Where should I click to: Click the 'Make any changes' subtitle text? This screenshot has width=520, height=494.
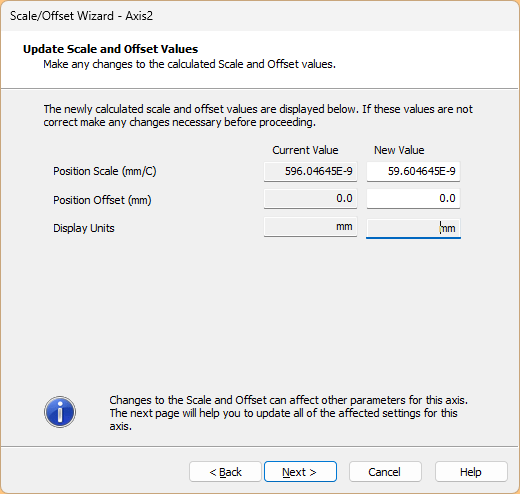pyautogui.click(x=189, y=64)
